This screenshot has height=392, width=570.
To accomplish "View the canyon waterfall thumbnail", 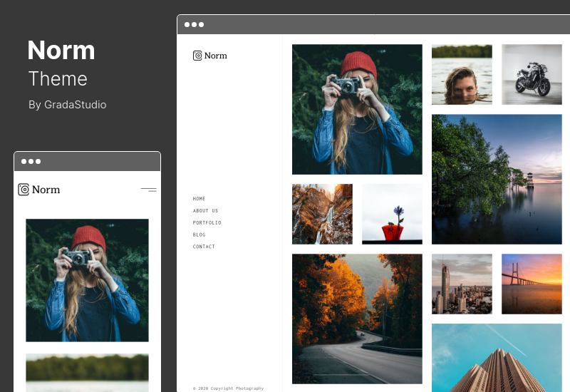I will (322, 215).
